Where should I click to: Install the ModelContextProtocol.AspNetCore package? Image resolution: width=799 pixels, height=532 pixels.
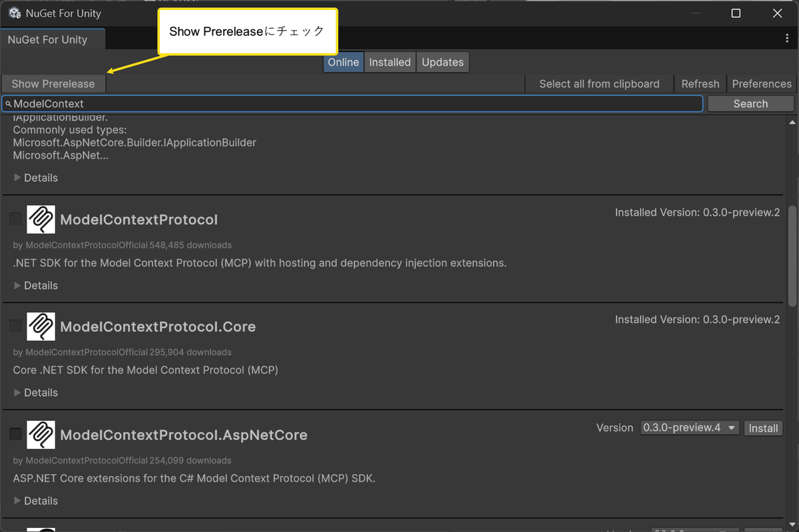(x=763, y=428)
